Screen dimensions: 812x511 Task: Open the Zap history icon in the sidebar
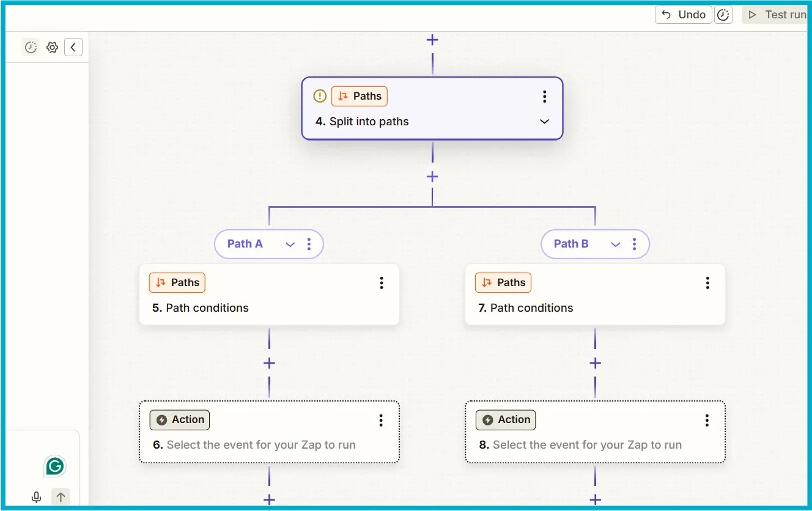click(x=31, y=47)
